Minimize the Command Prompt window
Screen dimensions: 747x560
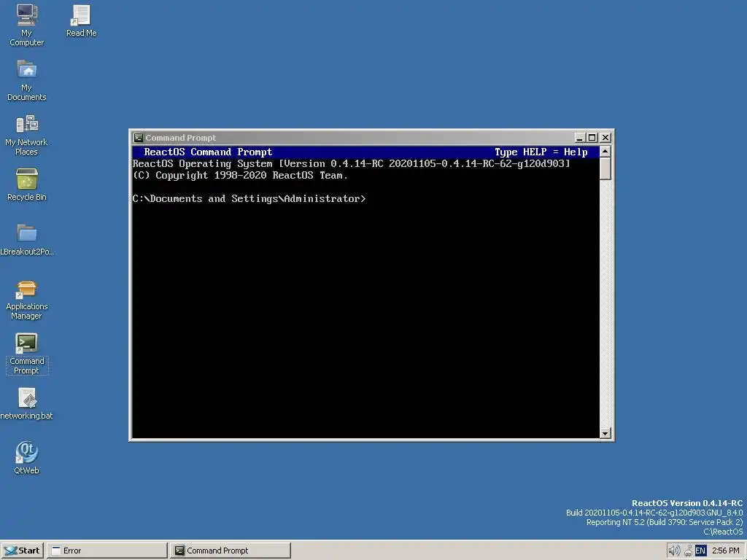click(x=579, y=138)
